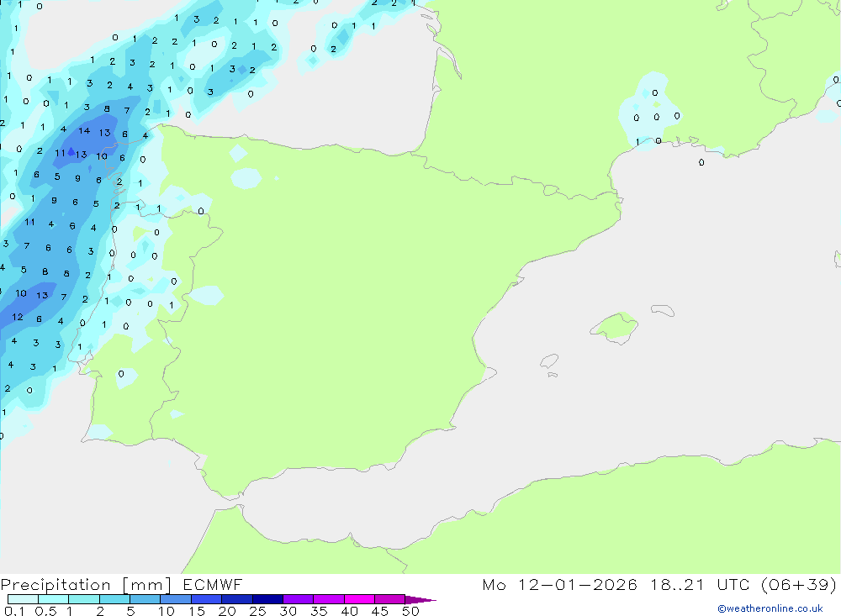Click the '20' legend scale label
The height and width of the screenshot is (616, 841).
click(x=227, y=611)
